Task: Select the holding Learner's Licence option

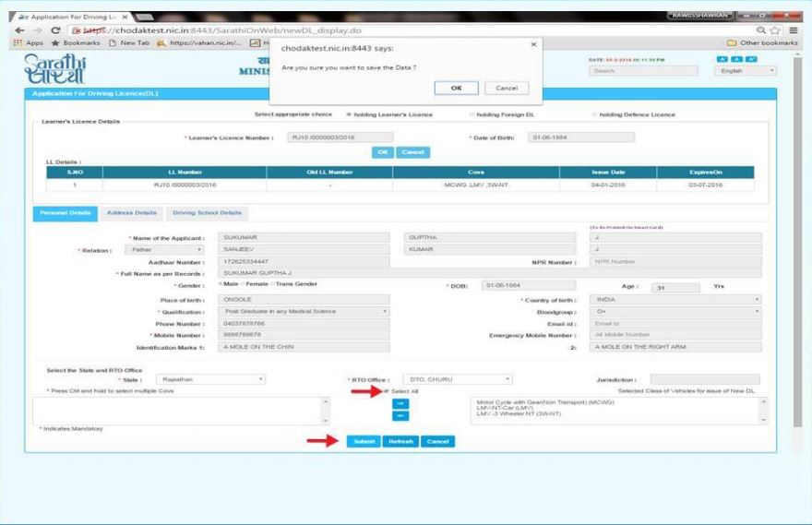Action: (x=348, y=114)
